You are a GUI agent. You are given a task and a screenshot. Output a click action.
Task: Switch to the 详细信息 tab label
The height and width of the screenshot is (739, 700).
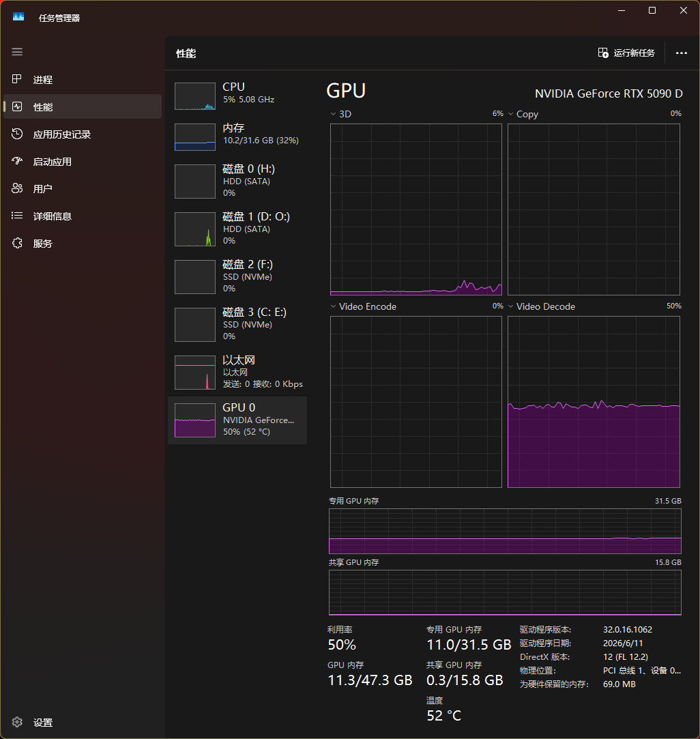[x=53, y=216]
